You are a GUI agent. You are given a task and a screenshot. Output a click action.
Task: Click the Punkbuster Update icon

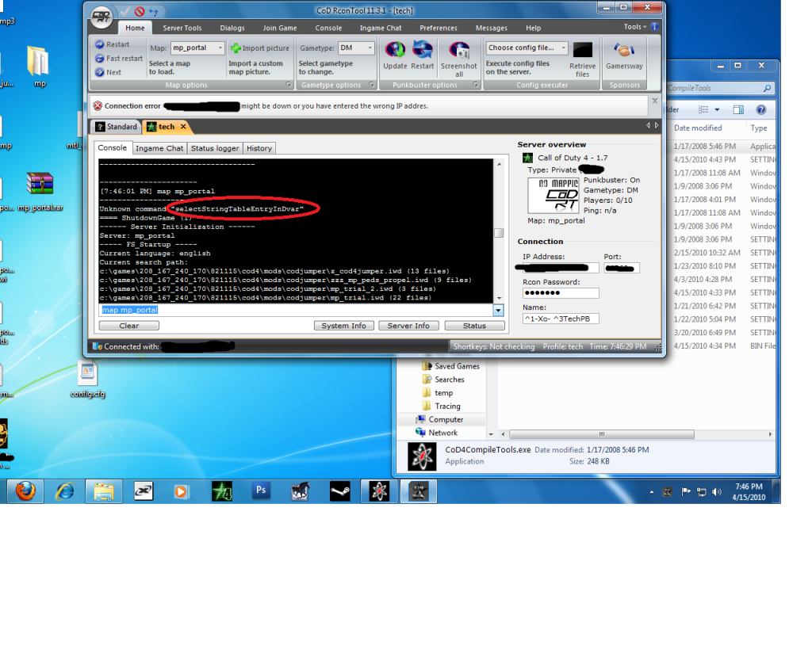[395, 50]
